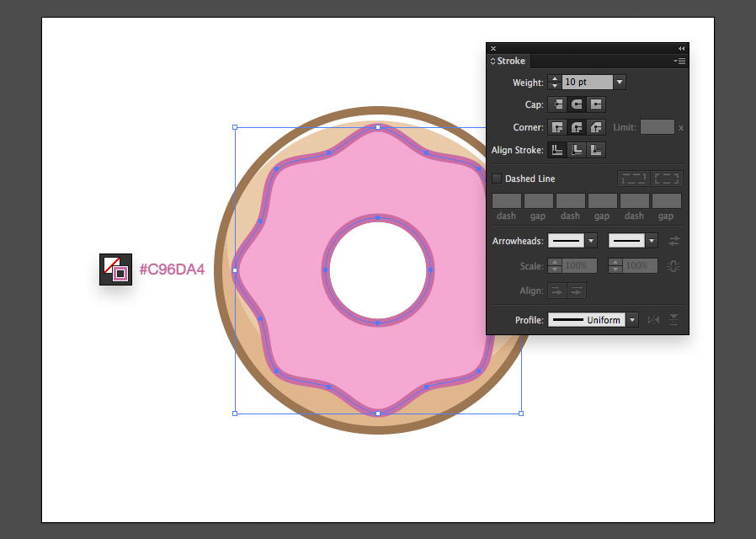
Task: Click the last gap field
Action: click(x=666, y=200)
